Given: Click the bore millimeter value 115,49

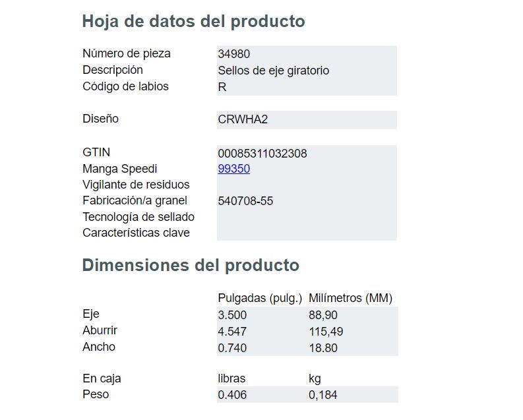Looking at the screenshot, I should pyautogui.click(x=326, y=332).
